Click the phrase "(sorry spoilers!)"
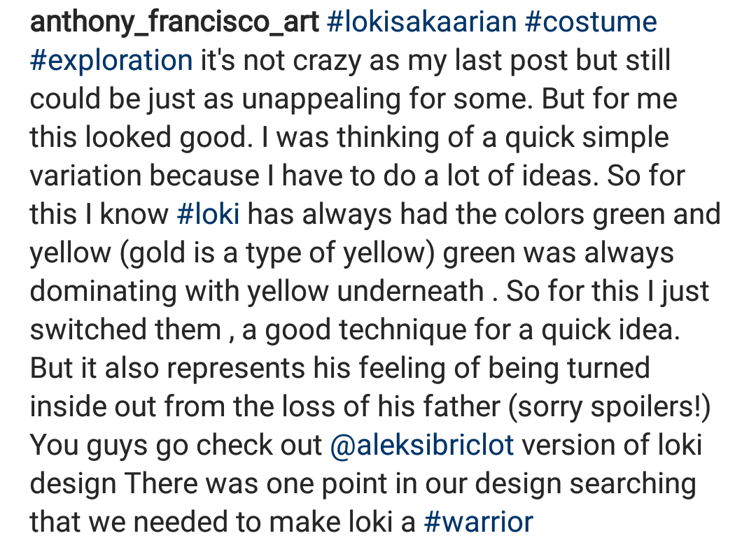The width and height of the screenshot is (756, 552). pos(610,406)
